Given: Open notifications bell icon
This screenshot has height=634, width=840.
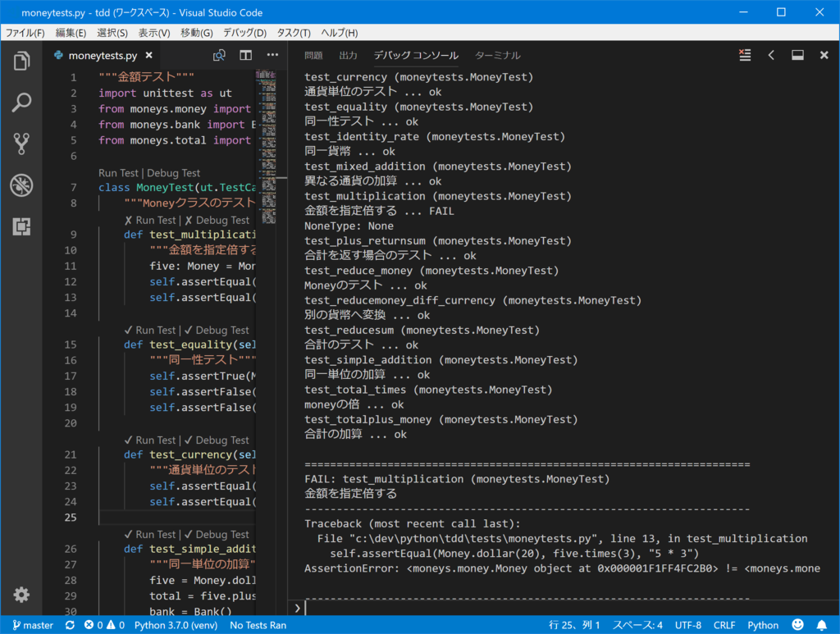Looking at the screenshot, I should coord(821,625).
